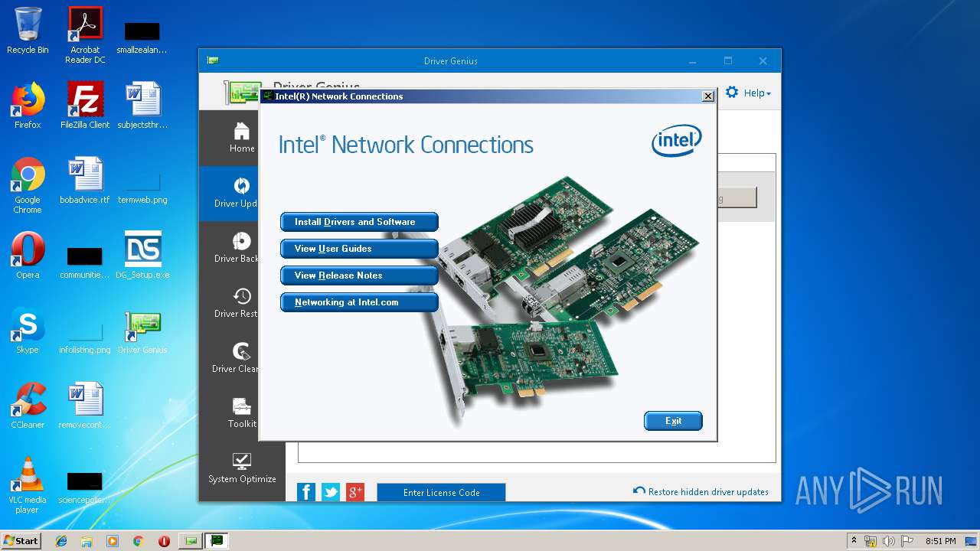Open View Release Notes

point(359,275)
